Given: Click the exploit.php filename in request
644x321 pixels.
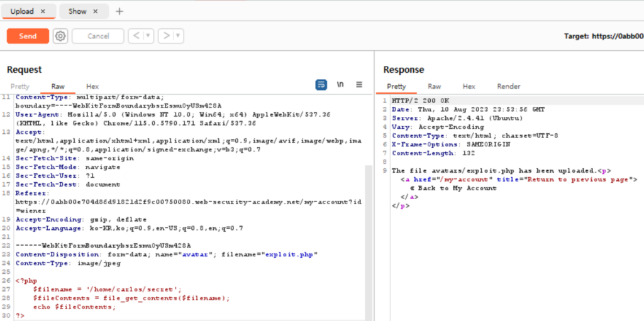Looking at the screenshot, I should 291,254.
